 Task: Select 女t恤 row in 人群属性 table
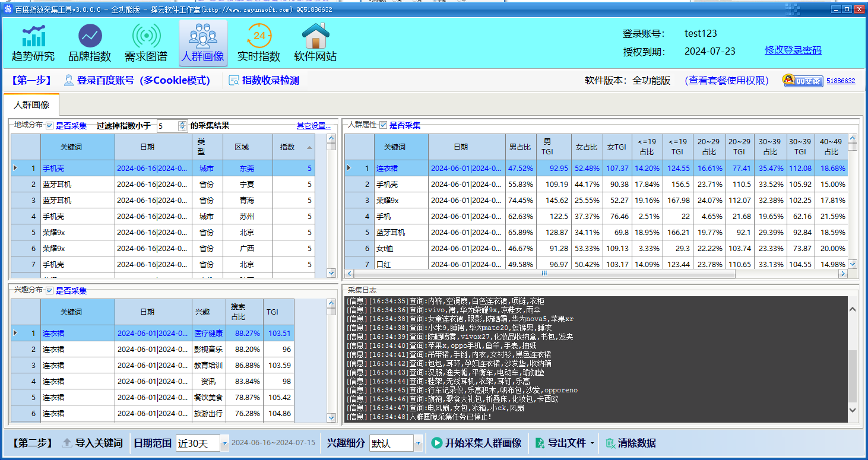596,249
